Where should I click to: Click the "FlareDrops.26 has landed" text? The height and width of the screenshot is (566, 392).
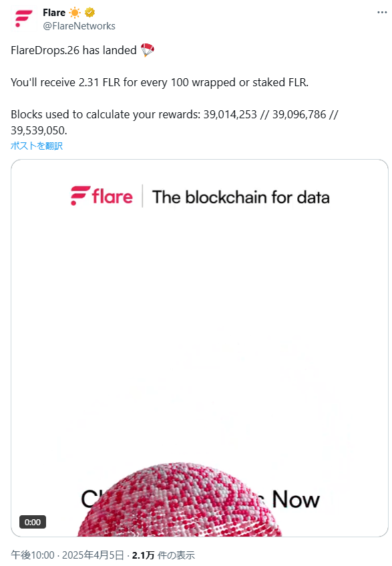[x=73, y=50]
